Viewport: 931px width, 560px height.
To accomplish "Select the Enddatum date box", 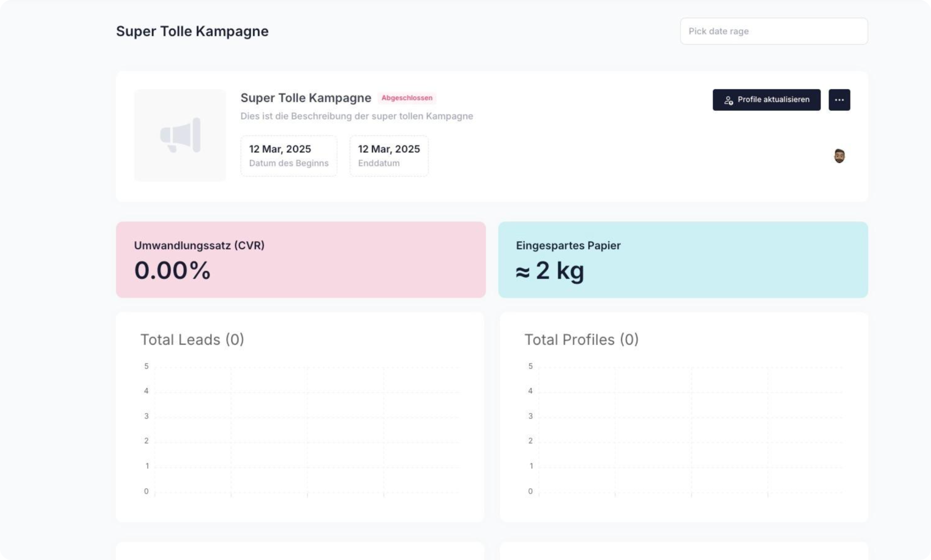I will tap(389, 156).
